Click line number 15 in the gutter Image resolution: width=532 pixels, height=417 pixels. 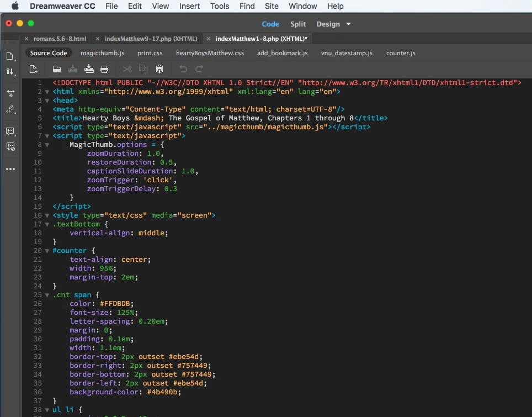pos(38,207)
